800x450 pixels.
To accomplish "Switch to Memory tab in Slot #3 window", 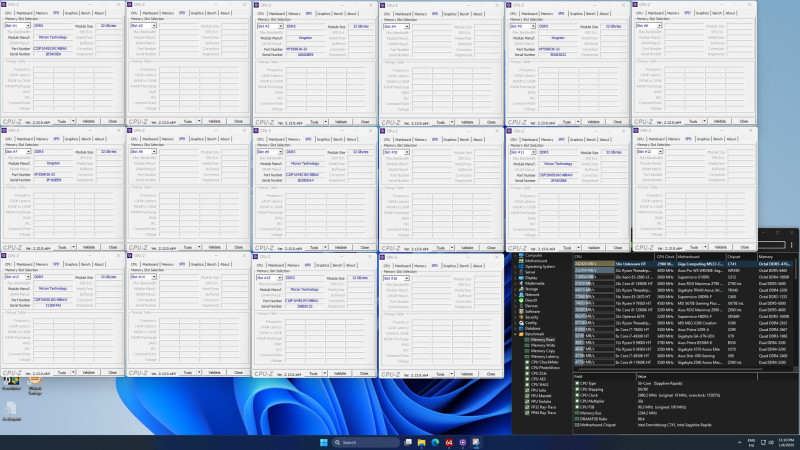I will (294, 14).
